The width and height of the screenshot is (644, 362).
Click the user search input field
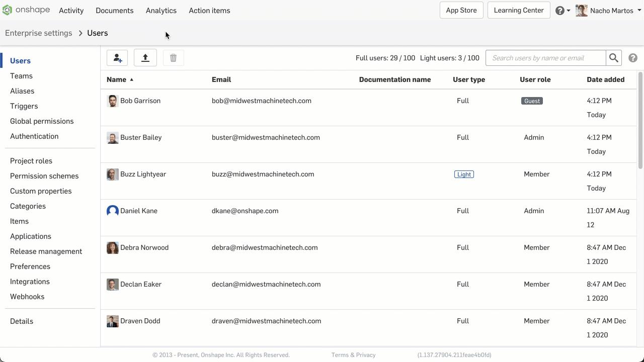(x=546, y=58)
